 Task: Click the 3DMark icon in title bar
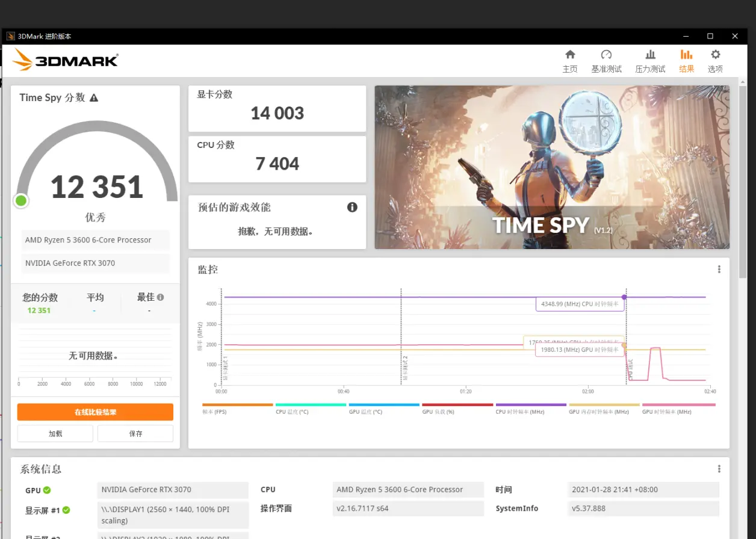[x=11, y=36]
